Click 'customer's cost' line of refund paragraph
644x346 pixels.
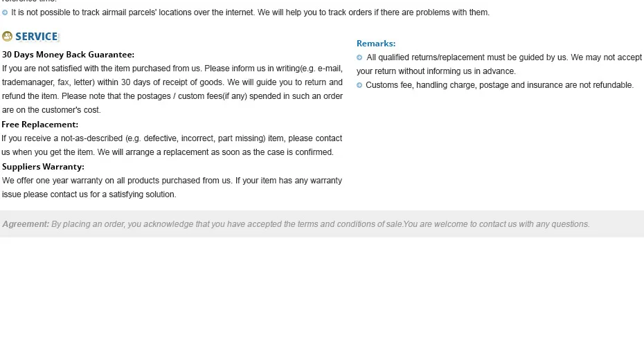pyautogui.click(x=51, y=110)
